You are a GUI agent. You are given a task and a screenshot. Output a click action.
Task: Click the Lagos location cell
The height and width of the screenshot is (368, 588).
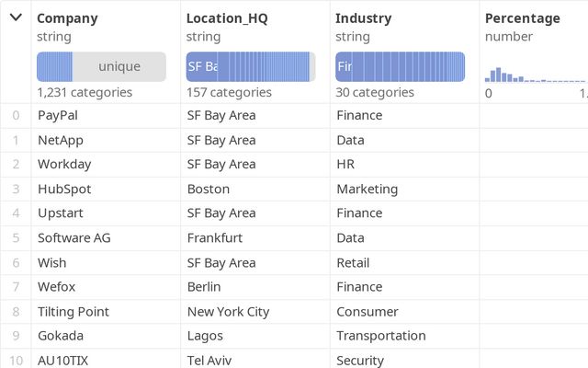[x=205, y=336]
